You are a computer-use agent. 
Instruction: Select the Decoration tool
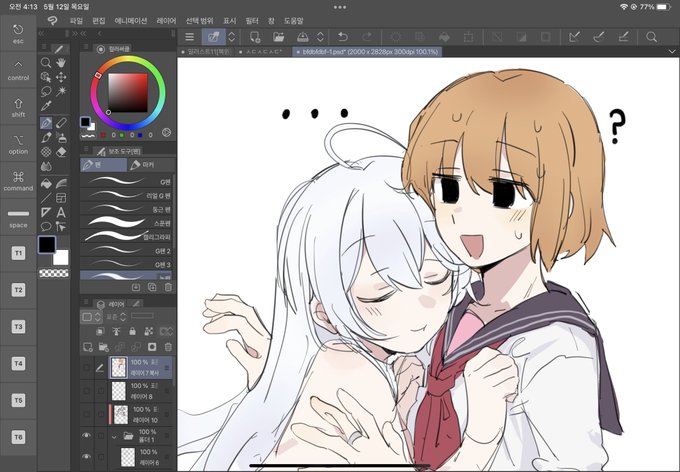(x=46, y=152)
